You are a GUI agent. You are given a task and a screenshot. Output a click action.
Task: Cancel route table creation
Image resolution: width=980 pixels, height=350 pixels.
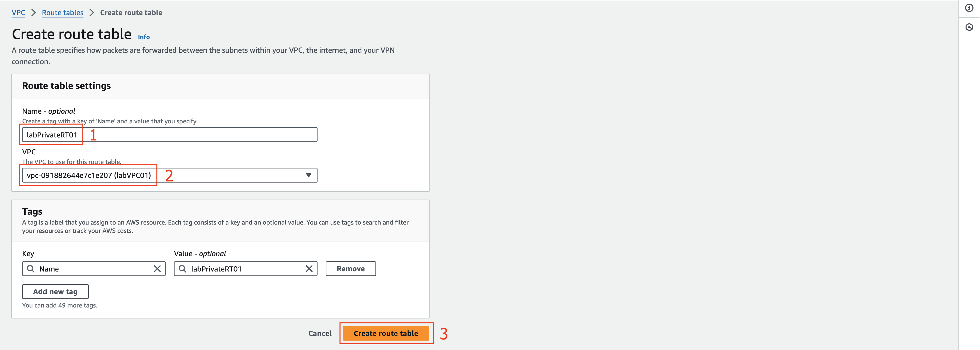320,333
